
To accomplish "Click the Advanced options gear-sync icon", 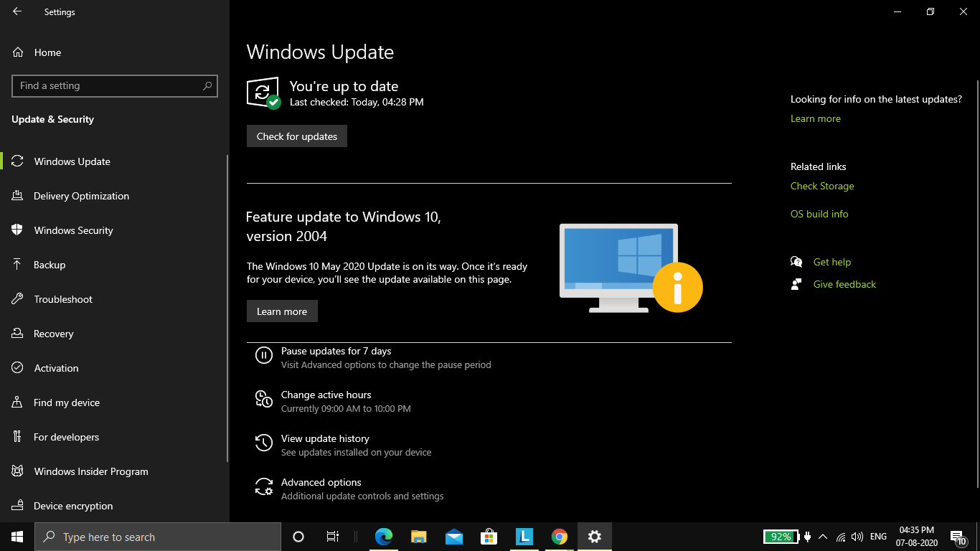I will 264,486.
